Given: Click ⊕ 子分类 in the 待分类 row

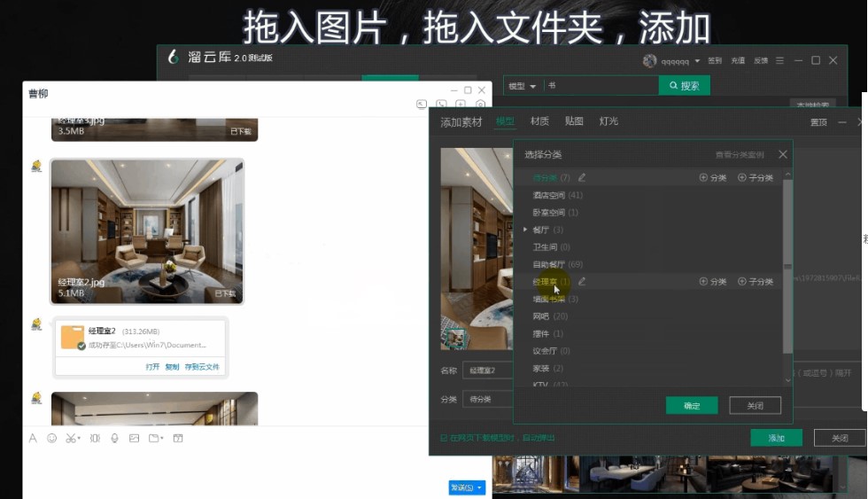Looking at the screenshot, I should 756,177.
